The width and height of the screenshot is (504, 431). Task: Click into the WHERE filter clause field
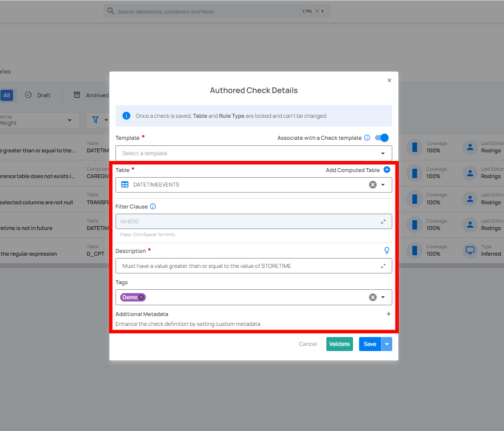[253, 222]
